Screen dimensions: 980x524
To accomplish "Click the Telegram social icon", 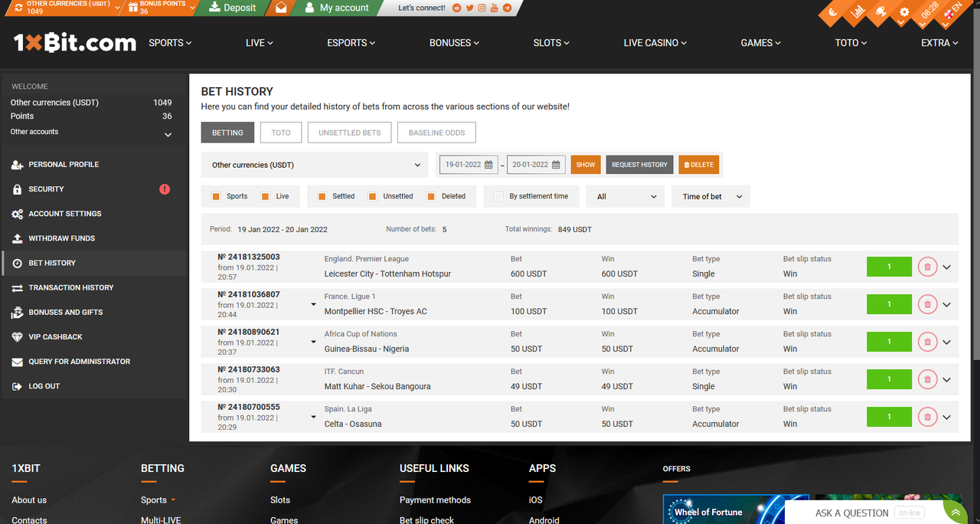I will click(507, 8).
